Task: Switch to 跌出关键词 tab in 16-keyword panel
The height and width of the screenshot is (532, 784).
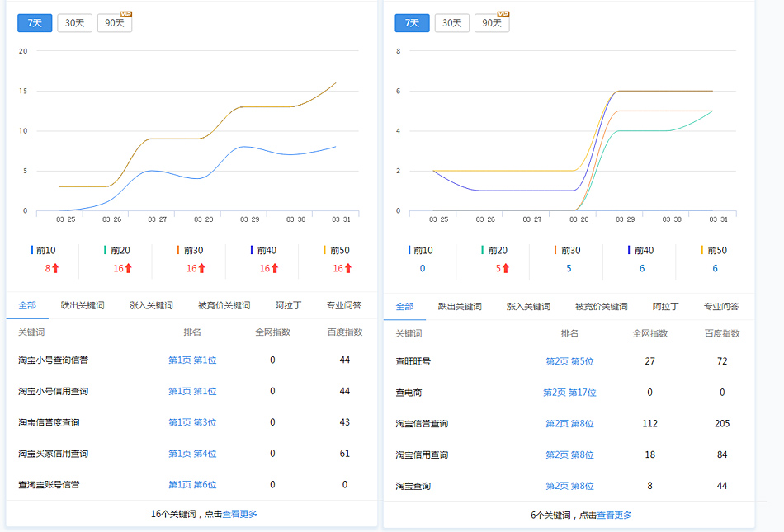Action: [83, 305]
